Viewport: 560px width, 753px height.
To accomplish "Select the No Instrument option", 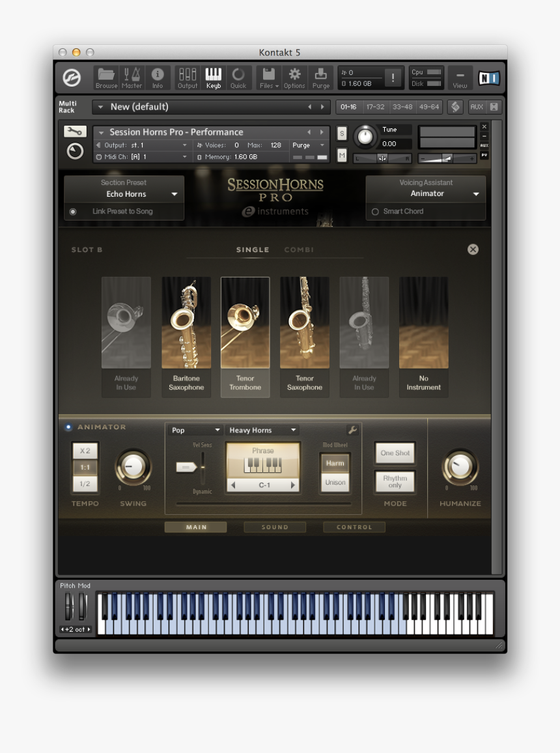I will pyautogui.click(x=424, y=337).
